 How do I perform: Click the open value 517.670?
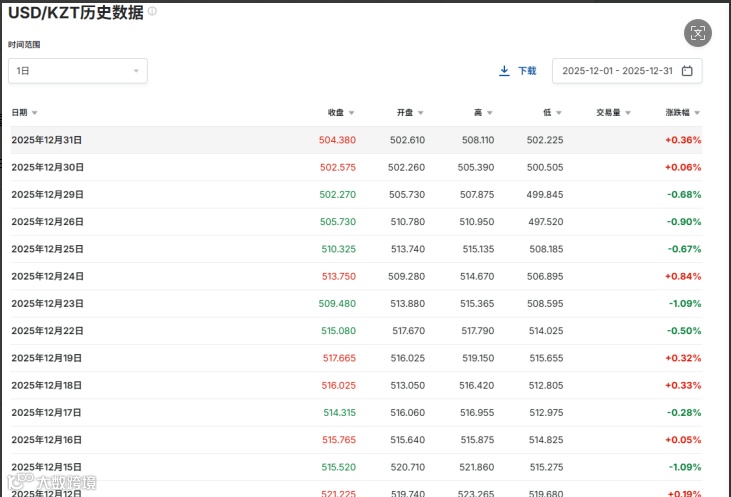[x=408, y=331]
